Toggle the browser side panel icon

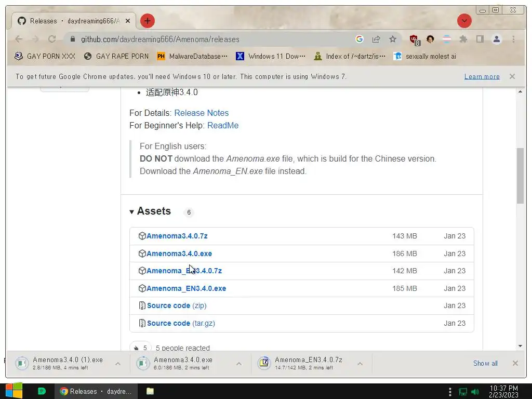480,39
